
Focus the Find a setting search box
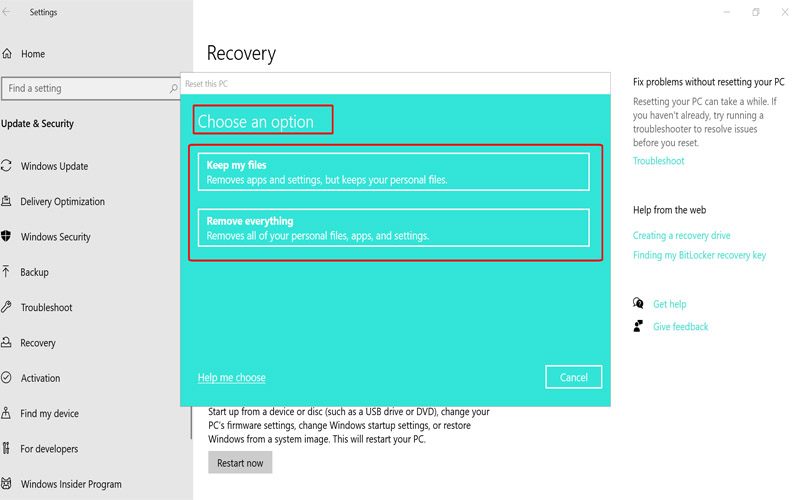91,88
